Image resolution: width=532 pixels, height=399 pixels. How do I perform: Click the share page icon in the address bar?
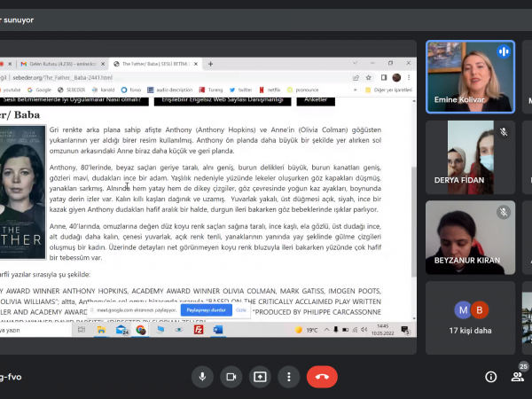pos(356,78)
